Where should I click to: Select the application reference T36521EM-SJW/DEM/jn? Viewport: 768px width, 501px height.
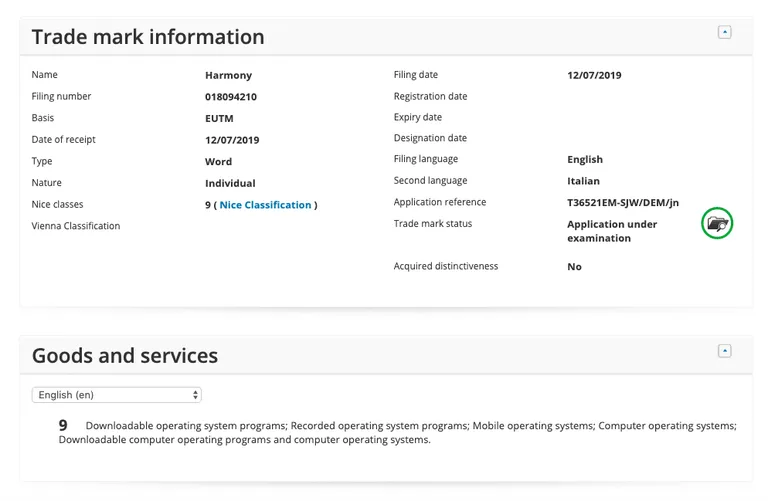click(623, 202)
